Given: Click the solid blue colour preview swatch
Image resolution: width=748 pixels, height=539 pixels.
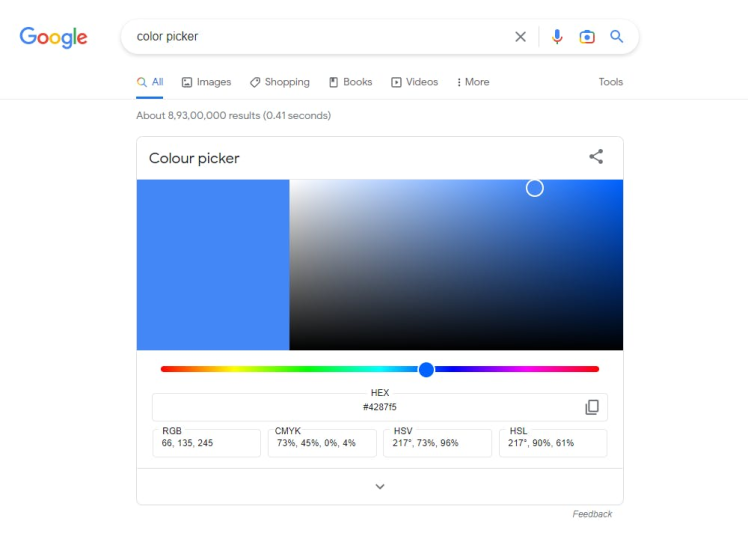Looking at the screenshot, I should 213,265.
